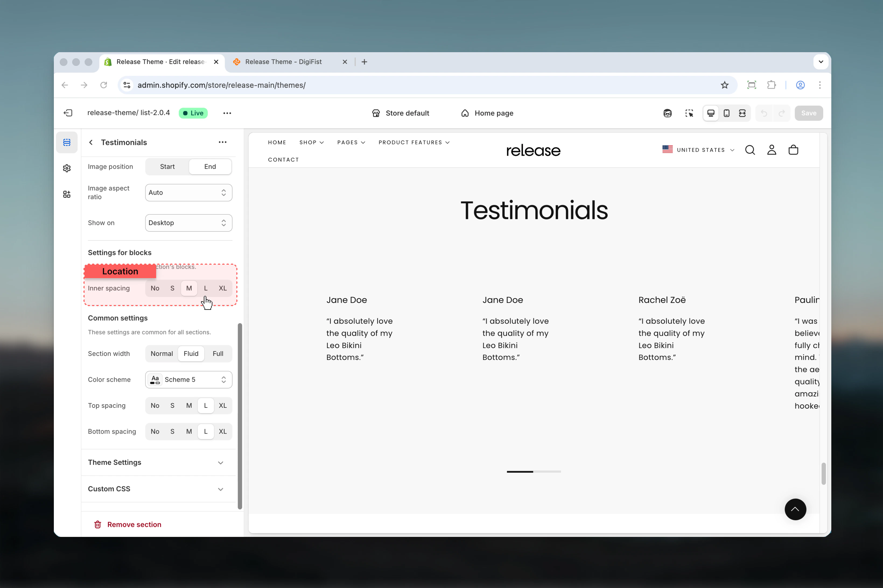This screenshot has height=588, width=883.
Task: Open browser extensions puzzle icon
Action: point(772,85)
